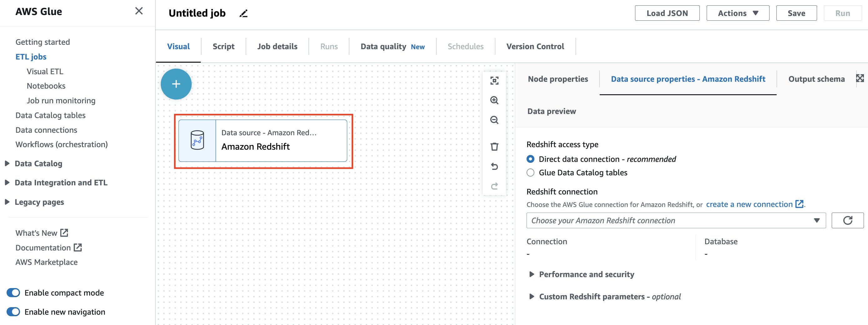Click the Run button
868x325 pixels.
842,13
